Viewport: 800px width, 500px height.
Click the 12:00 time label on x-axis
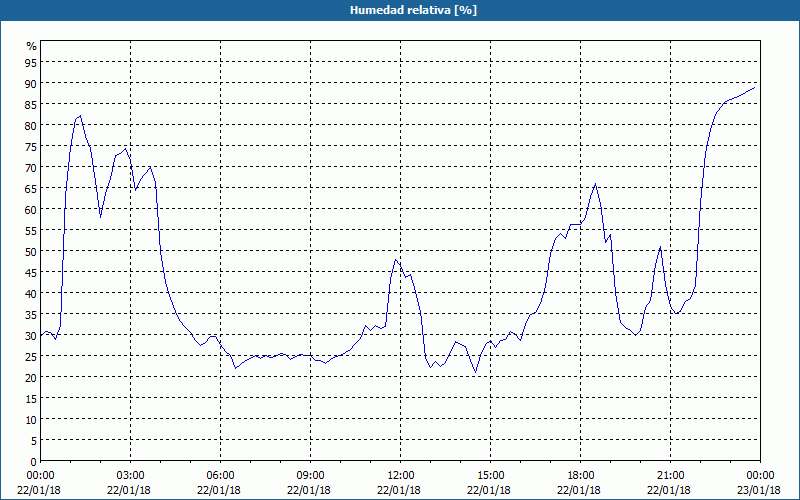[x=401, y=476]
